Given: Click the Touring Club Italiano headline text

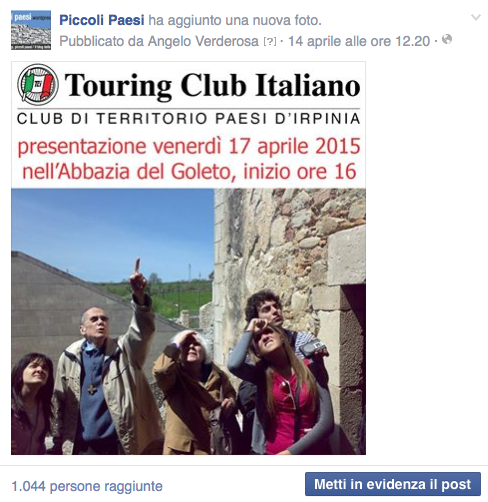Looking at the screenshot, I should tap(212, 86).
